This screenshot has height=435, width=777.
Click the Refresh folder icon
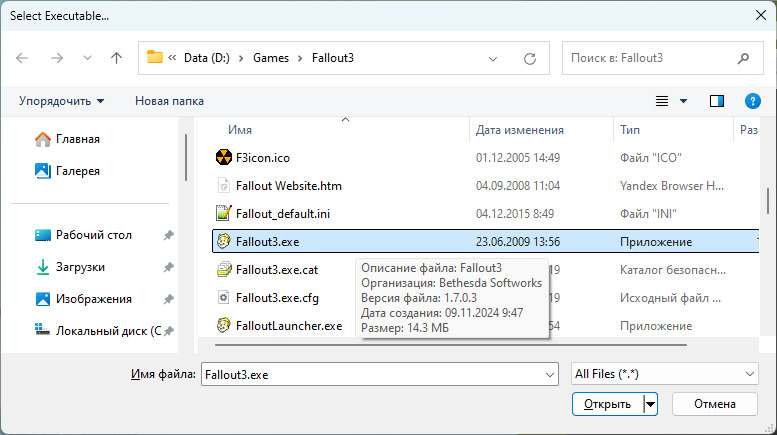point(529,58)
